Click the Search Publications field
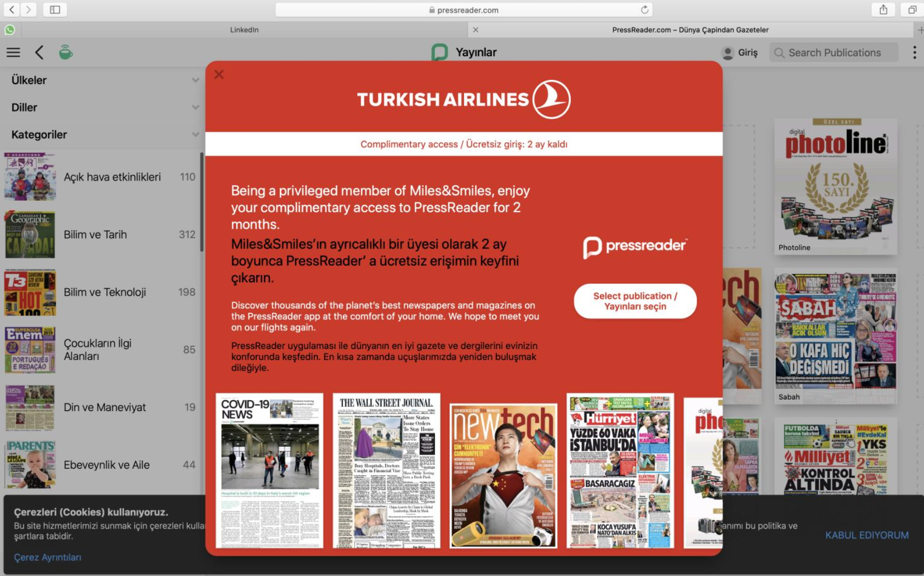The height and width of the screenshot is (576, 924). 833,52
